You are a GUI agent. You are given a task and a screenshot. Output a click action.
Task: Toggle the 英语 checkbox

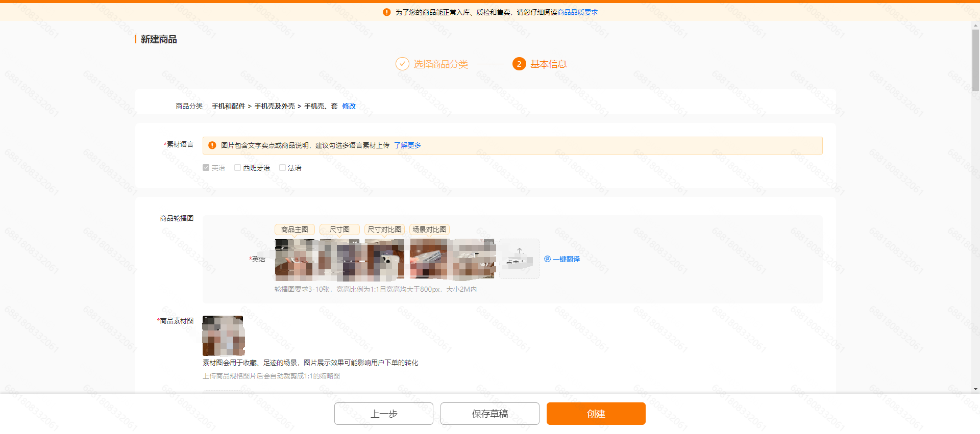tap(206, 168)
